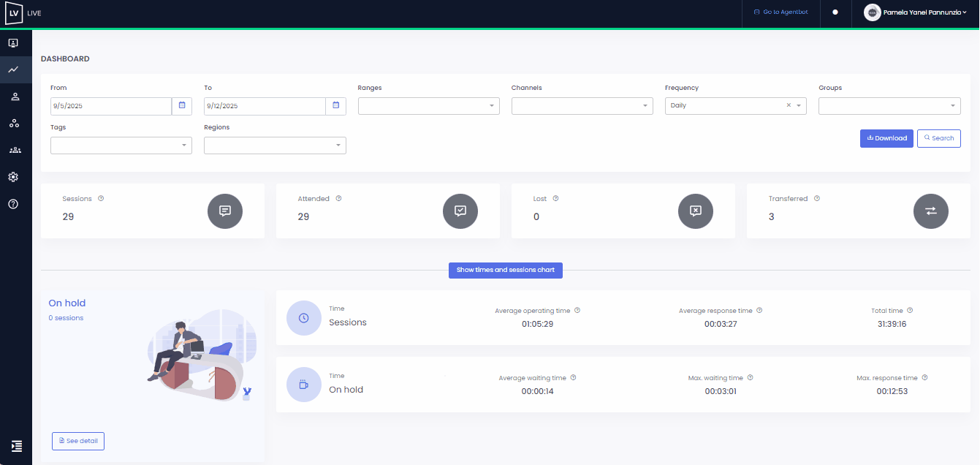
Task: Click the info icon beside Max. response time
Action: click(924, 377)
